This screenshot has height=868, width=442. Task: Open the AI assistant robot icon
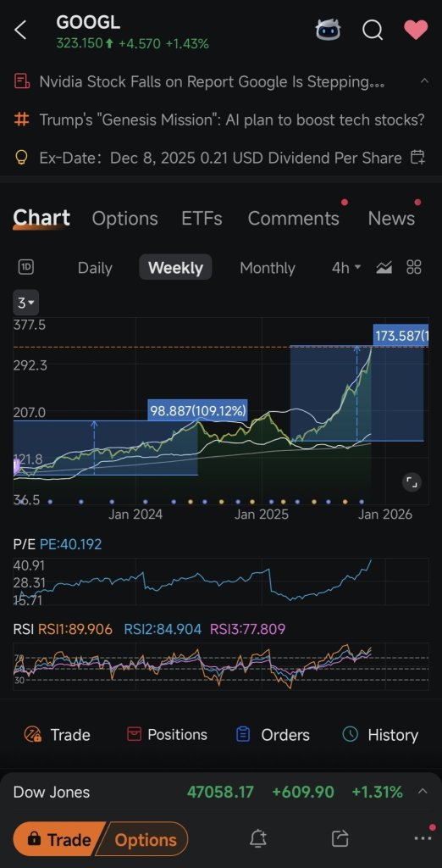click(328, 30)
